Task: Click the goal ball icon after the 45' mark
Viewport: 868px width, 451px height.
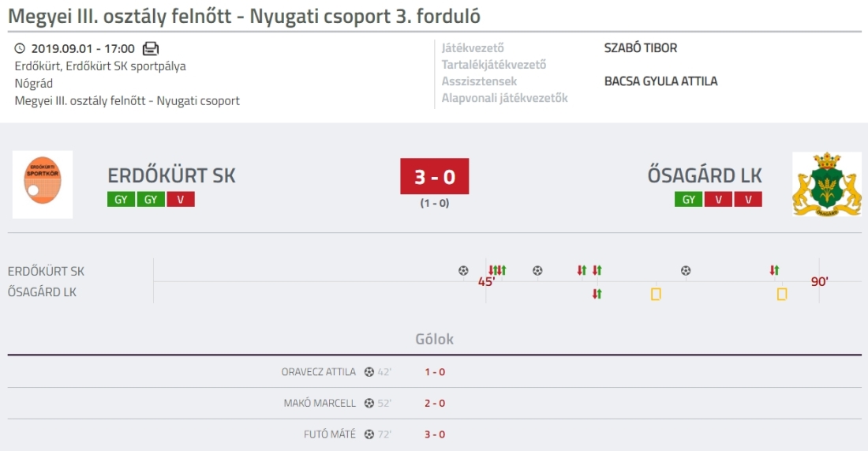Action: [537, 270]
